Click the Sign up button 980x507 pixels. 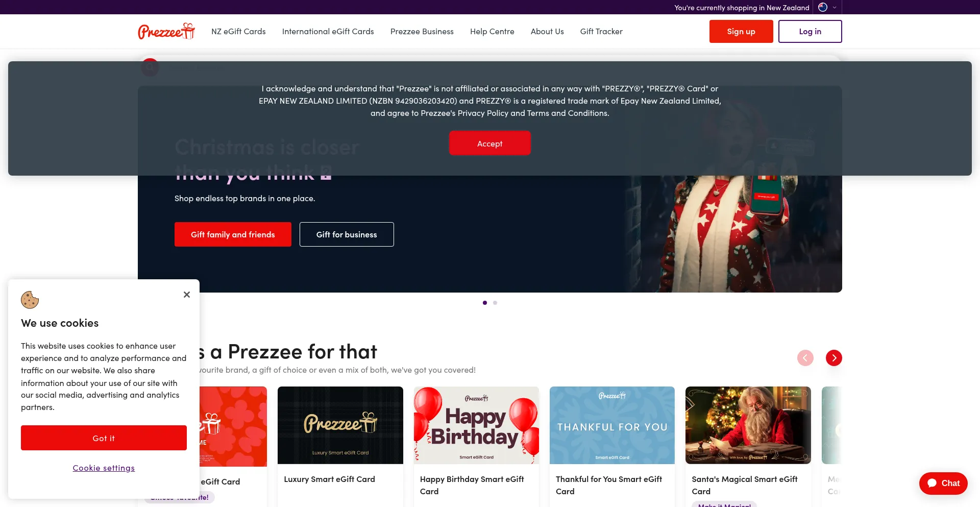(x=741, y=32)
